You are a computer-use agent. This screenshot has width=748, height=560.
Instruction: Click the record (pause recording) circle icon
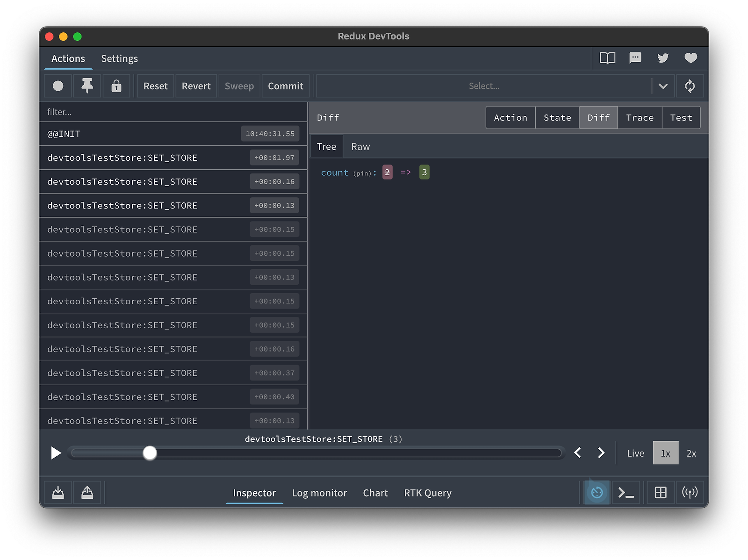(58, 86)
